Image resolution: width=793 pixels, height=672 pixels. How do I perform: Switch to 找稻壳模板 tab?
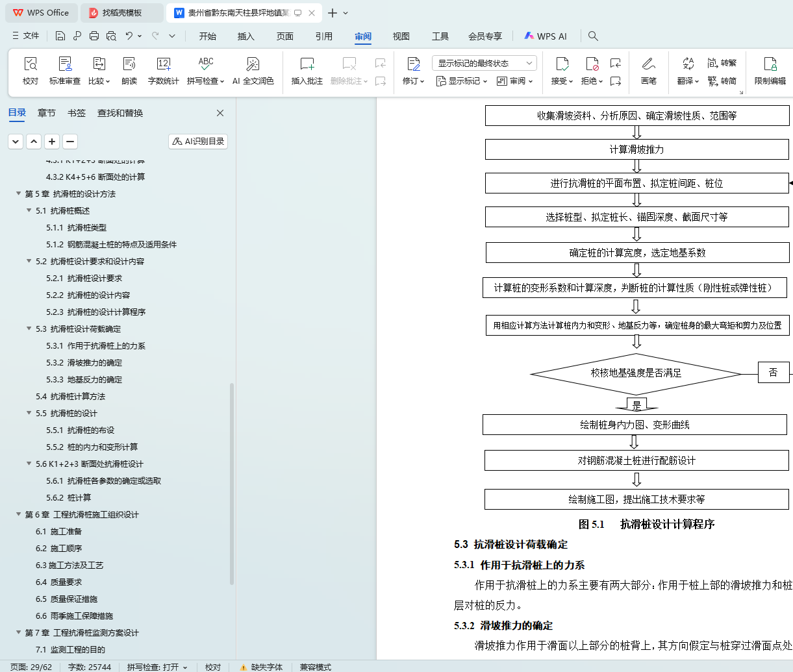coord(122,12)
